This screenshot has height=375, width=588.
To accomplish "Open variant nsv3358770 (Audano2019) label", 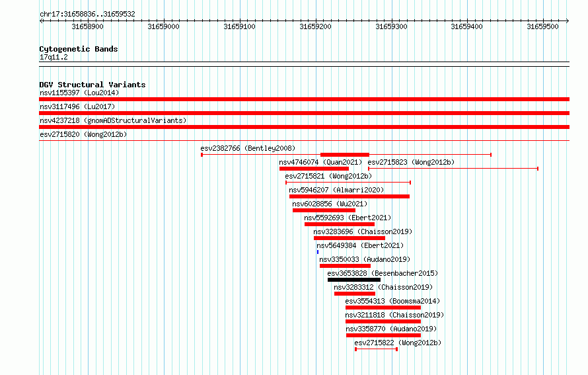I will pyautogui.click(x=391, y=329).
